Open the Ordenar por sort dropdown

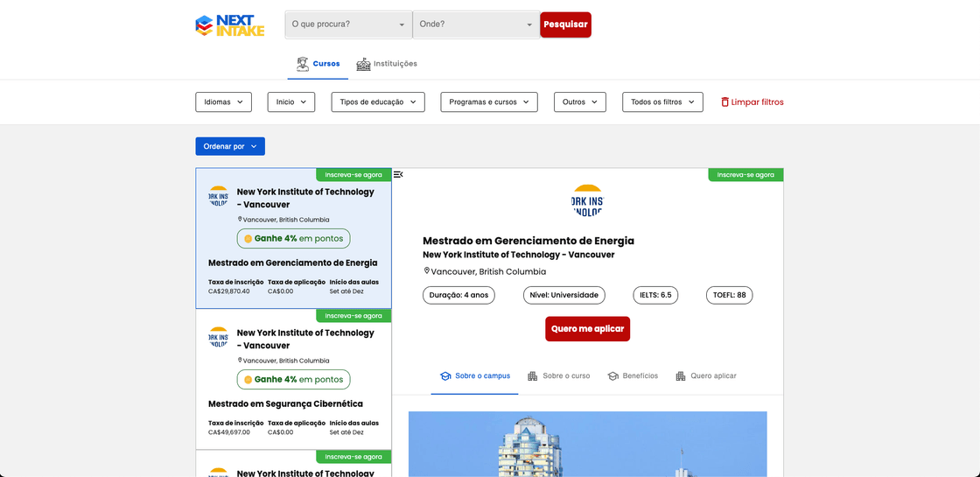pos(230,146)
